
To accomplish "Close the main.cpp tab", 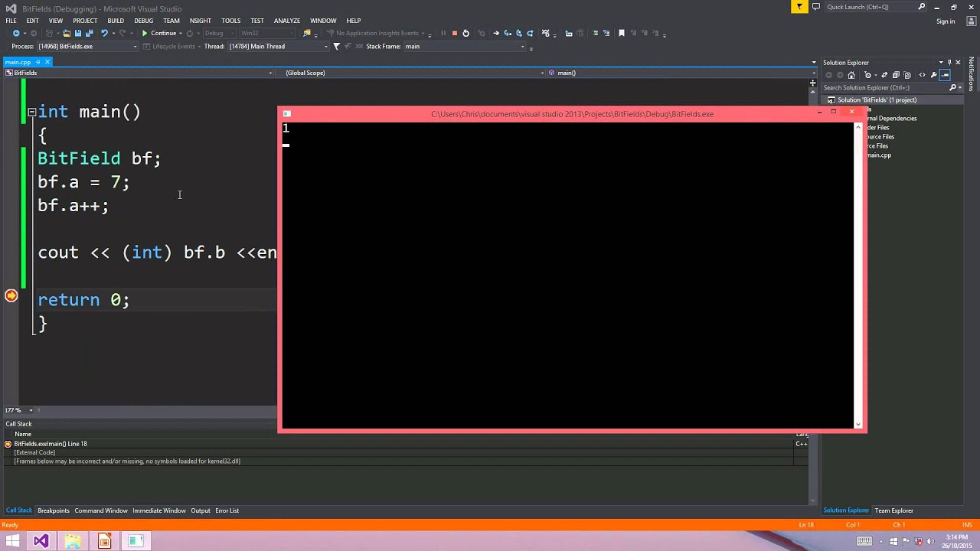I will 47,62.
